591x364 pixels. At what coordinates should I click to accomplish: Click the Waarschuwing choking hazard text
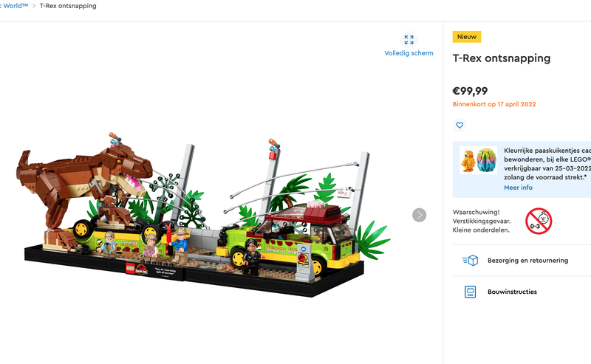point(482,221)
